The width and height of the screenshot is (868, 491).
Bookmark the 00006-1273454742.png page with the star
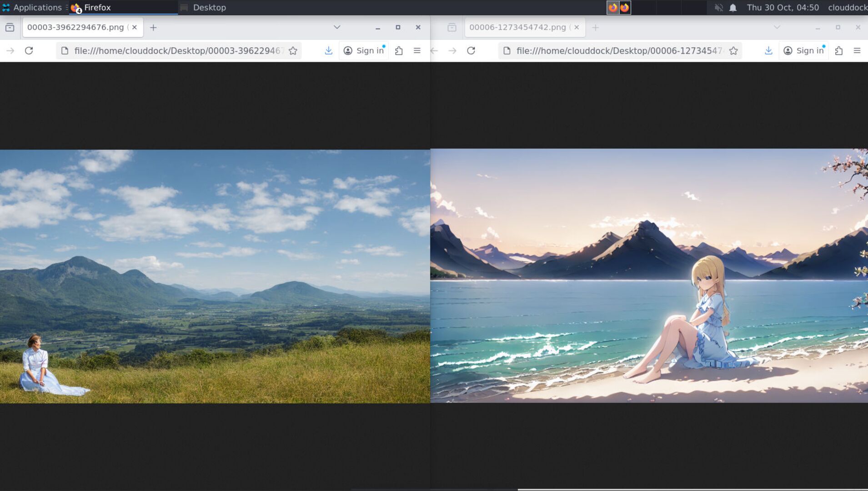pos(733,50)
